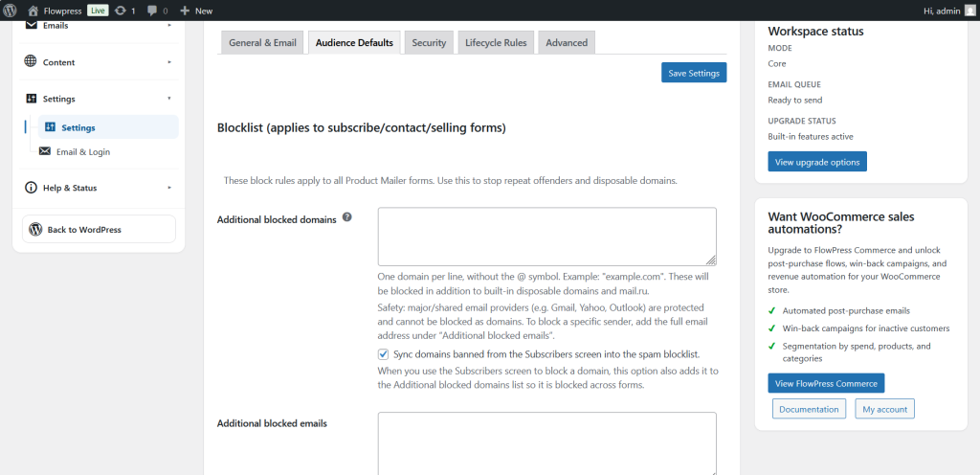Click View upgrade options button

pyautogui.click(x=817, y=162)
